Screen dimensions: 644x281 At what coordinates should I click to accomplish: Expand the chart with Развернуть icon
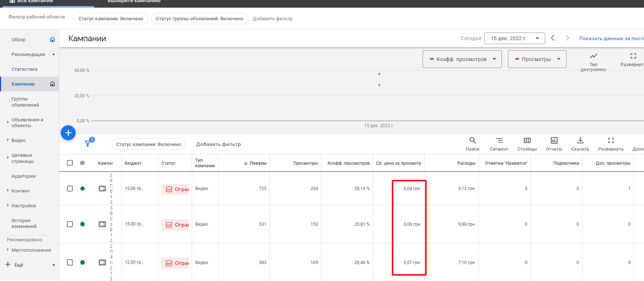pos(633,56)
